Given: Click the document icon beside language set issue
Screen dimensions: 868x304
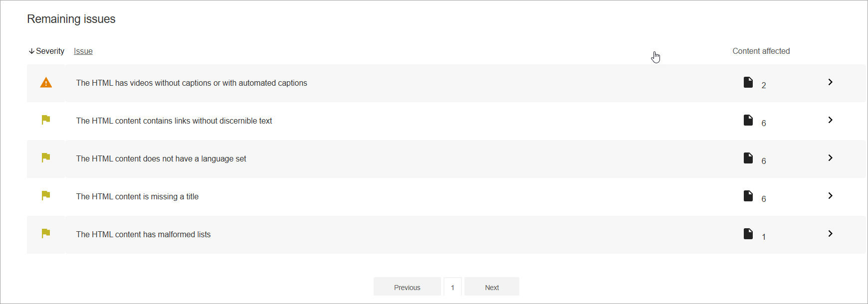Looking at the screenshot, I should coord(748,158).
